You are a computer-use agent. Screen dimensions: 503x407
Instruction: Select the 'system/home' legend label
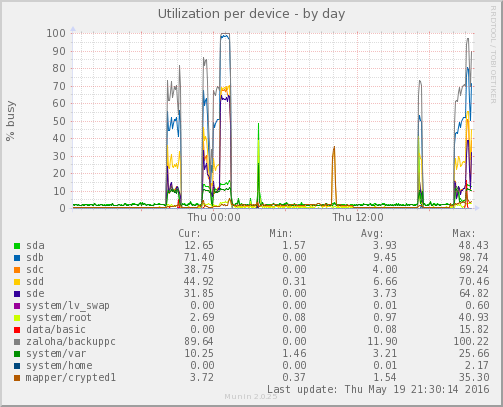[59, 366]
